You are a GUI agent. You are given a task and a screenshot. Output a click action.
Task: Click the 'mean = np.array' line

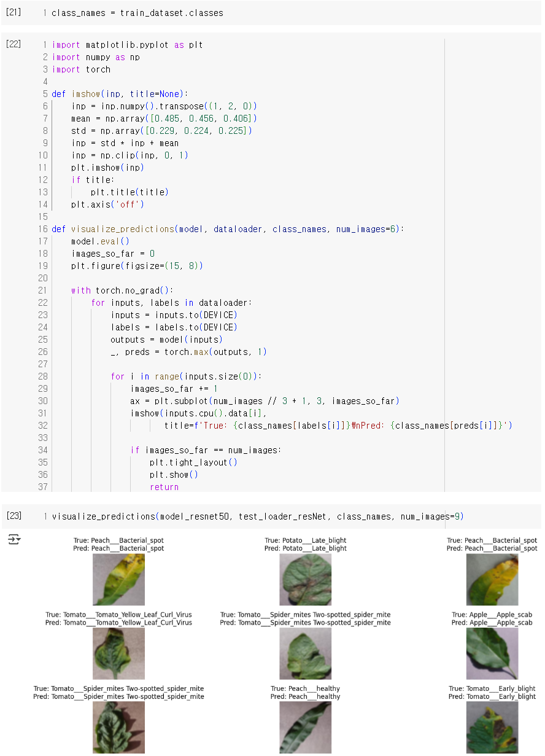pos(164,119)
